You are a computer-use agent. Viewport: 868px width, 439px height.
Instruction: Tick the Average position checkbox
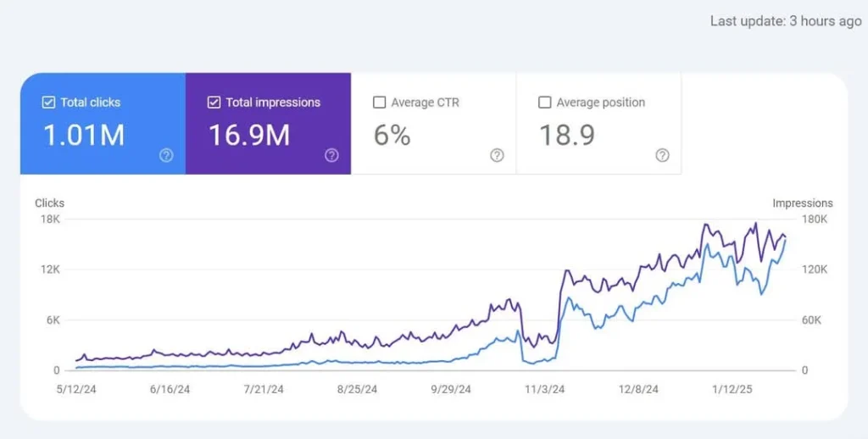545,103
